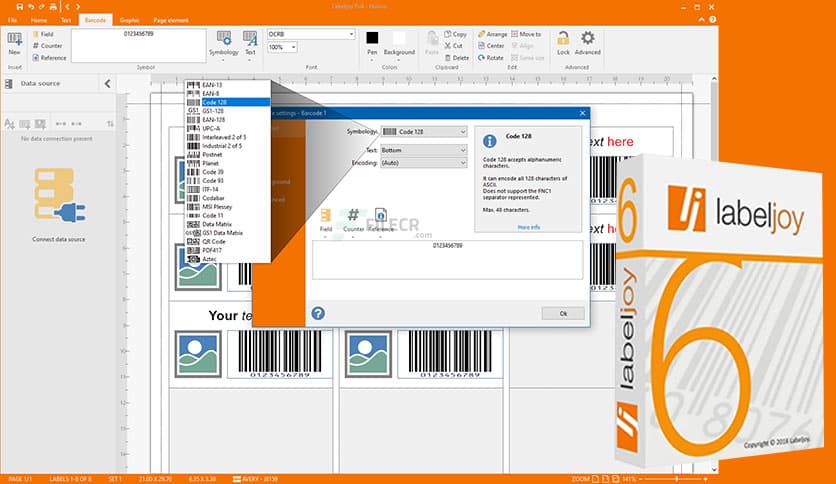Select QR Code from the symbology list

(x=212, y=241)
